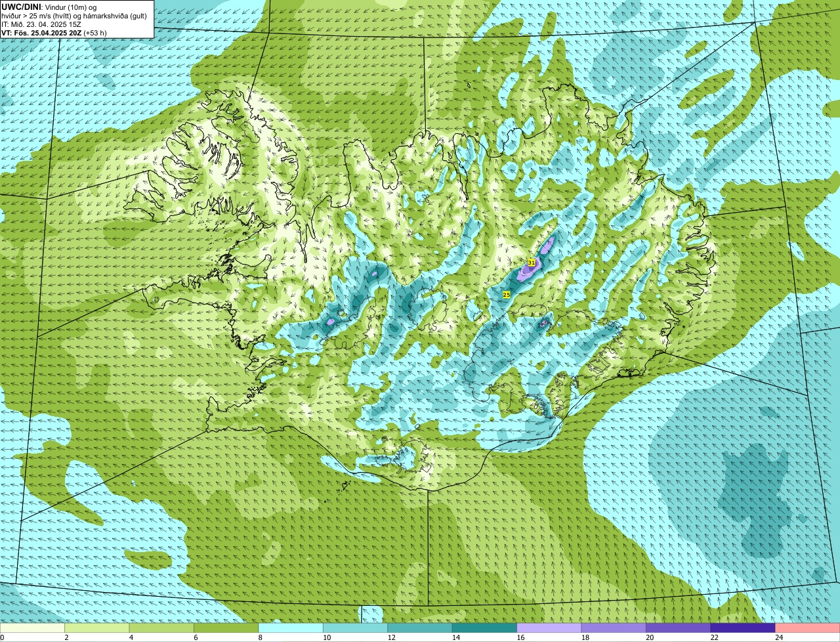Select the 14–16 m/s dark teal legend swatch
This screenshot has width=840, height=642.
485,628
